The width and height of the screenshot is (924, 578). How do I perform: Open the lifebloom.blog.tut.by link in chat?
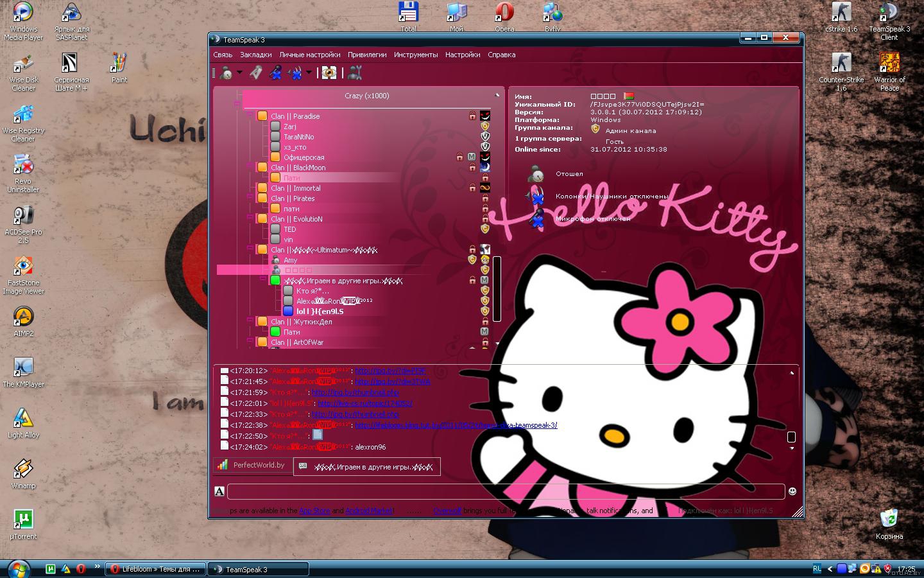(456, 425)
